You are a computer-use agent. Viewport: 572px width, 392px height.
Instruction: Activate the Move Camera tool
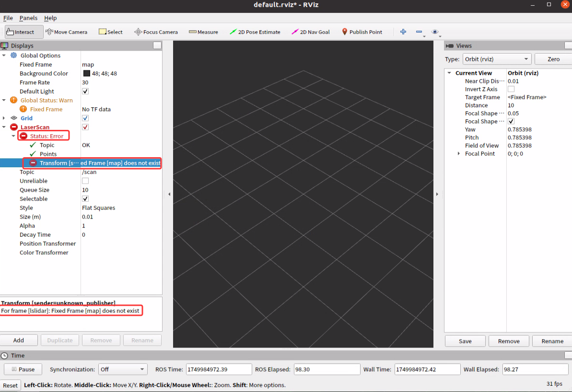67,32
